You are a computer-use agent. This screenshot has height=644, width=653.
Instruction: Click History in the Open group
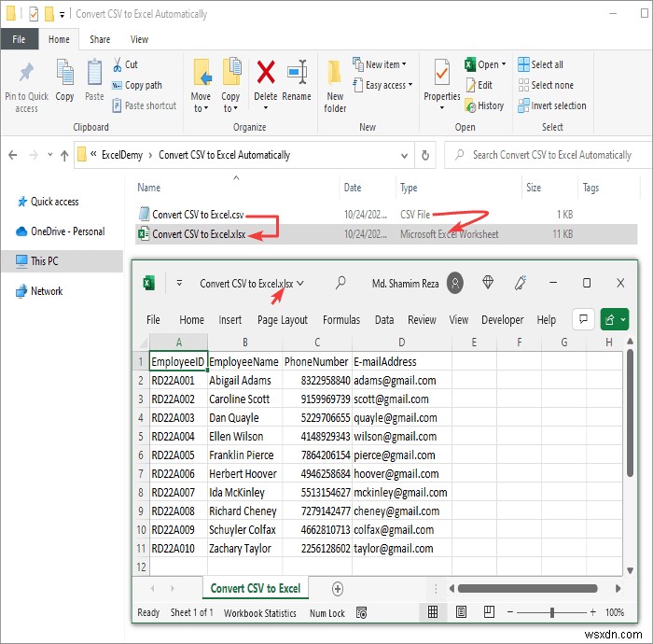coord(484,105)
